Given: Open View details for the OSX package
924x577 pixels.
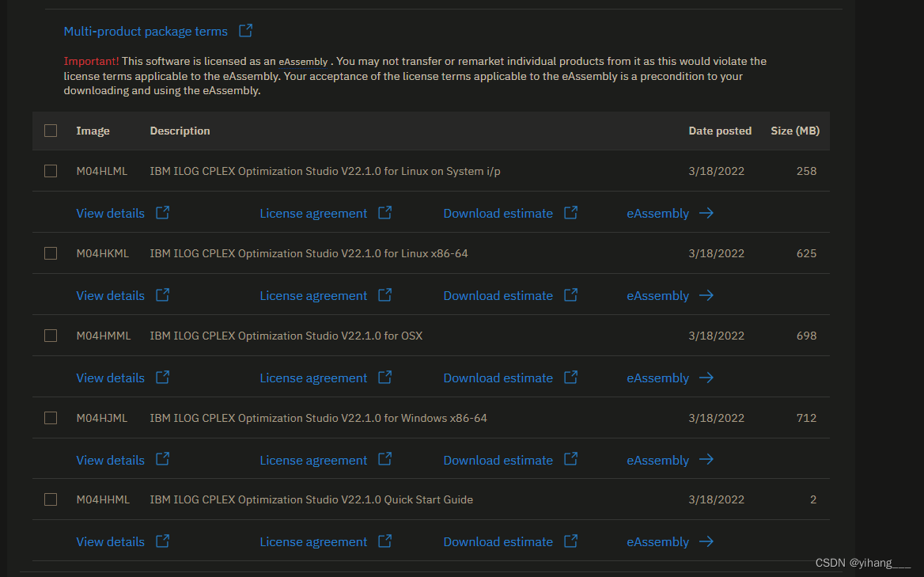Looking at the screenshot, I should [x=110, y=378].
